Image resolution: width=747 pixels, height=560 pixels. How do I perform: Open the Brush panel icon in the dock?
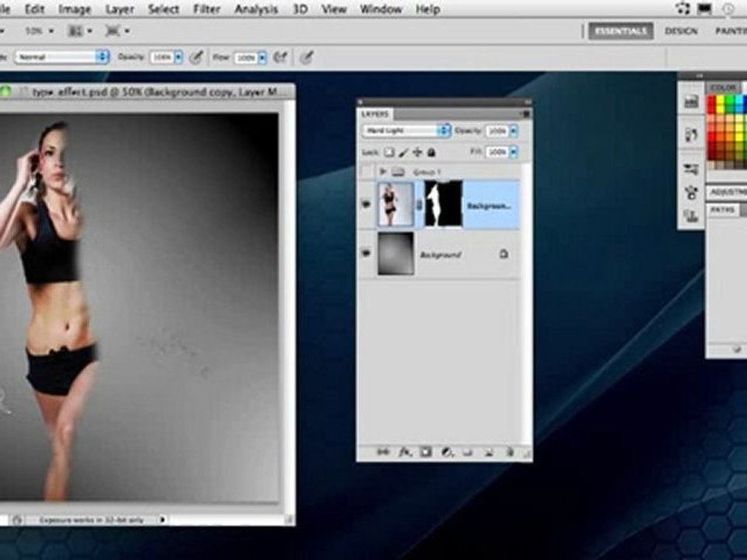click(691, 193)
